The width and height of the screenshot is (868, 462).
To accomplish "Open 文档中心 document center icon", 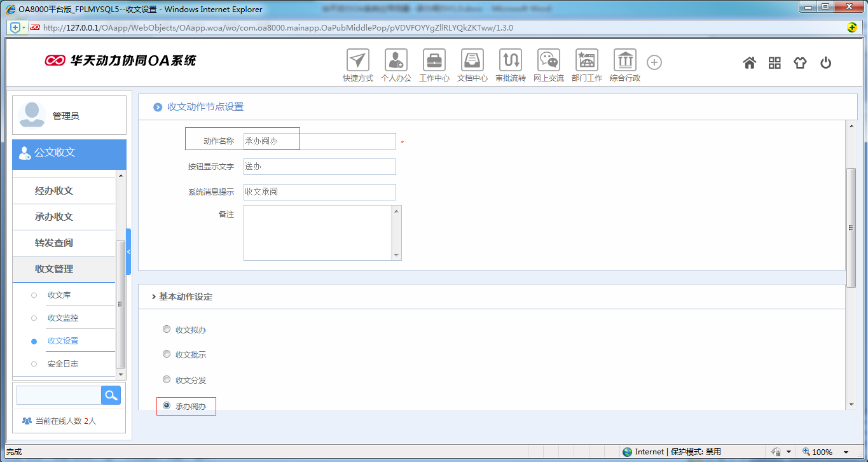I will (472, 61).
